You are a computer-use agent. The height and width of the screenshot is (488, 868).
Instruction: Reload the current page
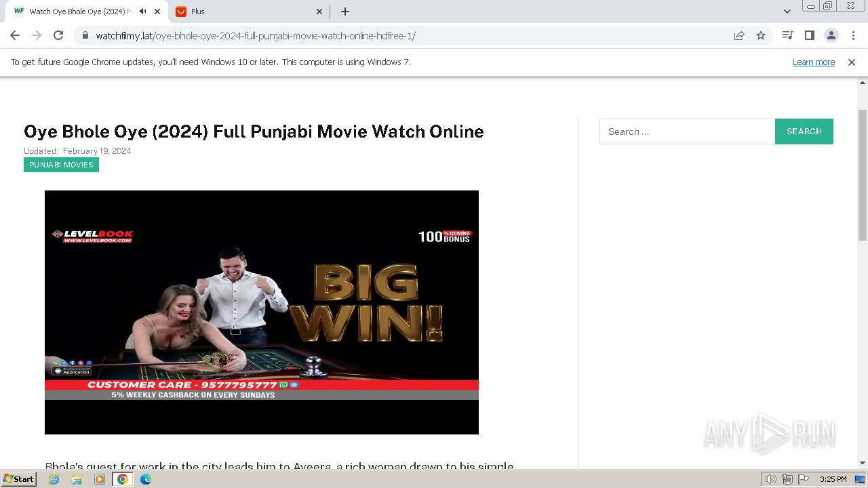(x=58, y=35)
